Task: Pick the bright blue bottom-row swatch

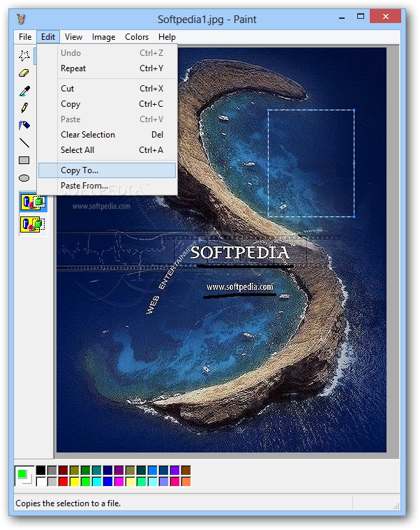Action: tap(107, 481)
